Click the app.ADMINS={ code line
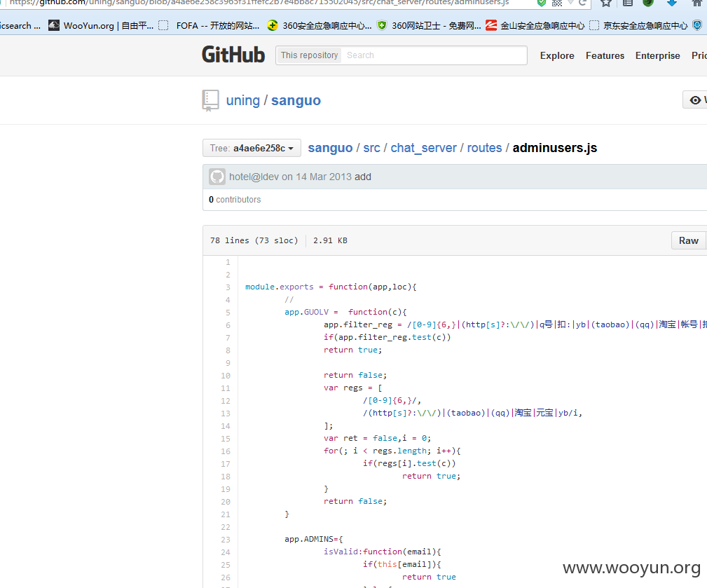 coord(313,539)
